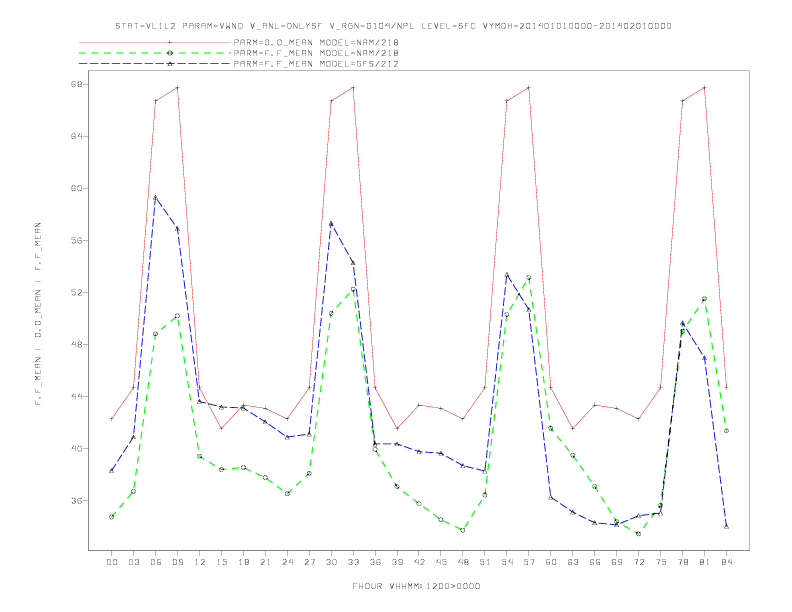
Task: Click y-axis tick label 52
Action: coord(76,292)
